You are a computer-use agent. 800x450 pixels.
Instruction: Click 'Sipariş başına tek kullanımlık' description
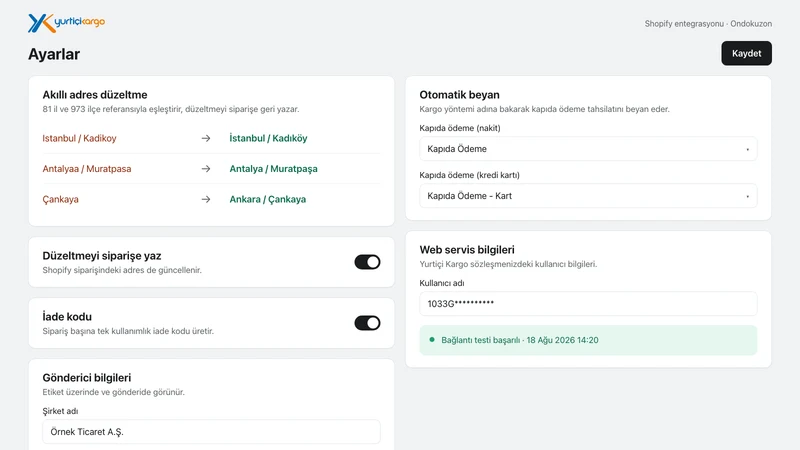(128, 331)
